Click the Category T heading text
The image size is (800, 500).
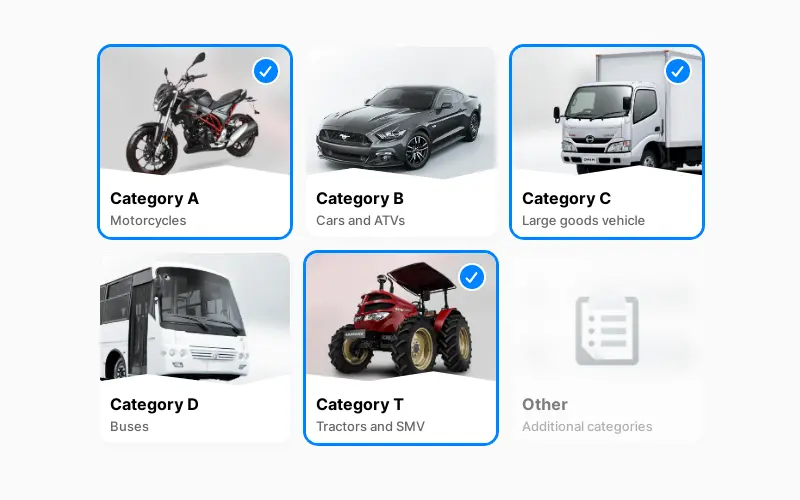tap(360, 405)
